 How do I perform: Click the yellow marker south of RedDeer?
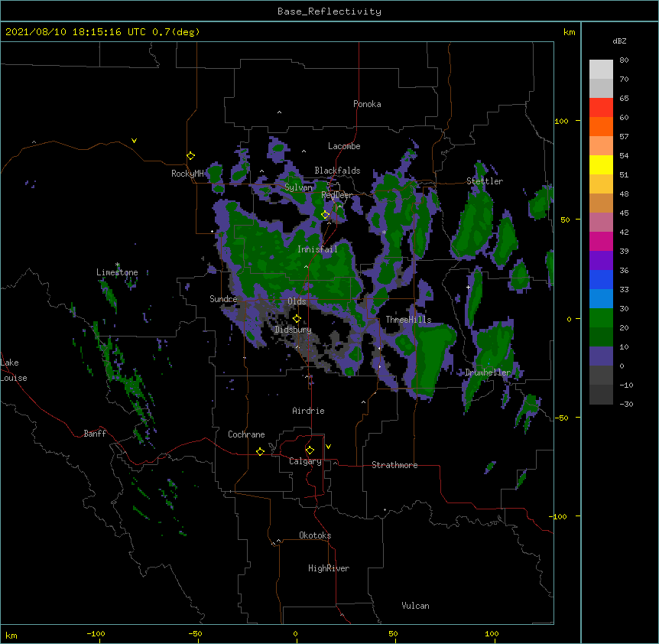(x=326, y=214)
